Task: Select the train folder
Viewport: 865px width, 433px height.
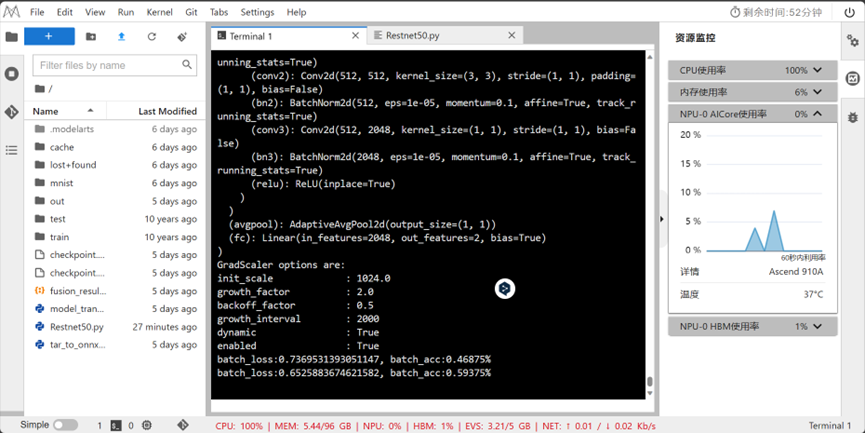Action: tap(115, 237)
